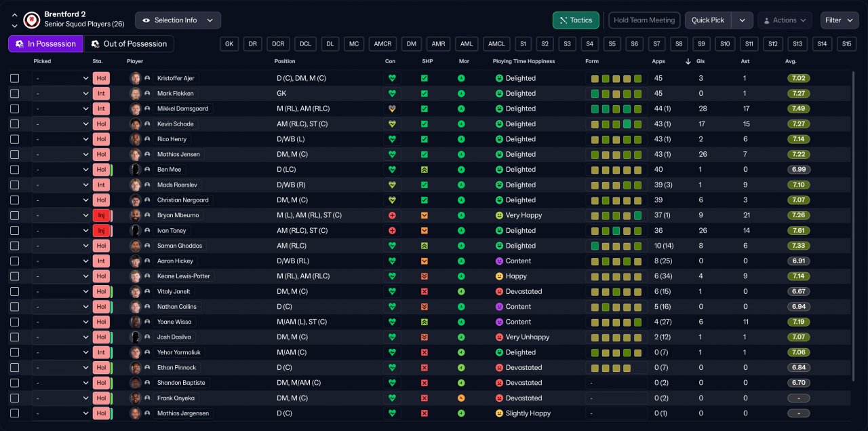This screenshot has width=868, height=431.
Task: Click Mark Flekken's player portrait
Action: pos(136,94)
